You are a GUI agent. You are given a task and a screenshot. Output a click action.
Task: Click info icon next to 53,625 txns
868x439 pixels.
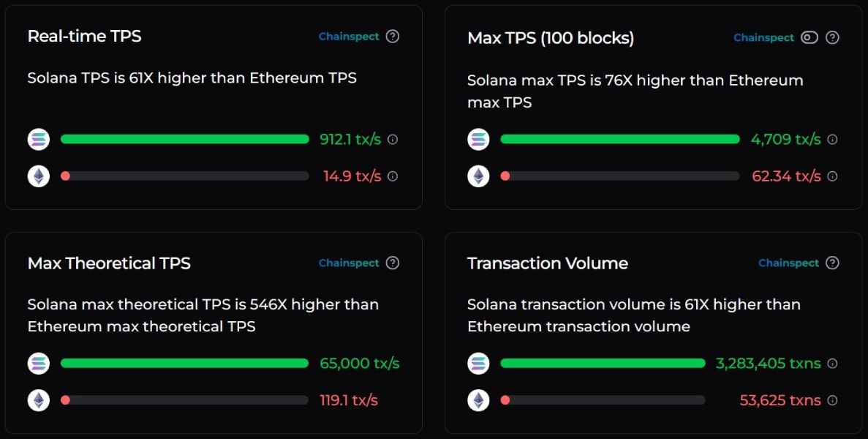click(832, 400)
